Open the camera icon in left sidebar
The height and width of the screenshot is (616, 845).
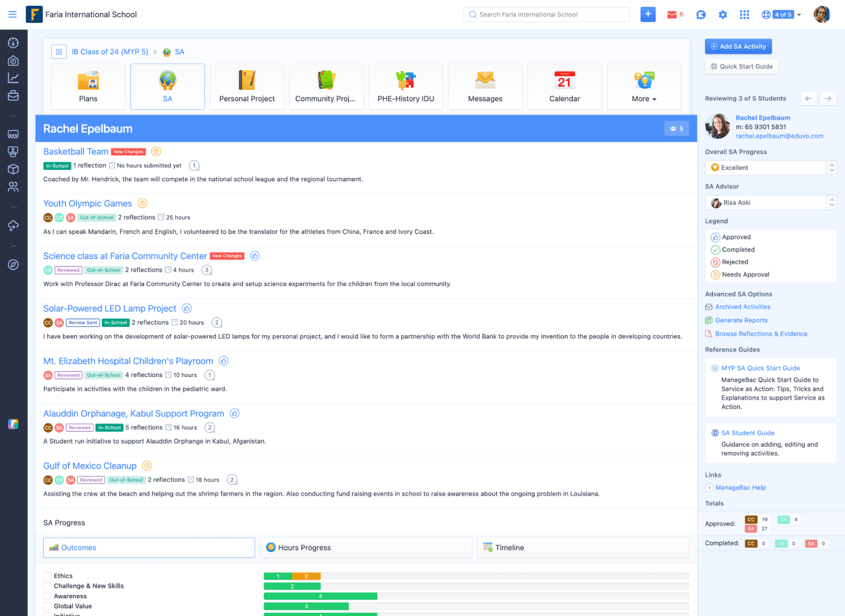pyautogui.click(x=13, y=60)
